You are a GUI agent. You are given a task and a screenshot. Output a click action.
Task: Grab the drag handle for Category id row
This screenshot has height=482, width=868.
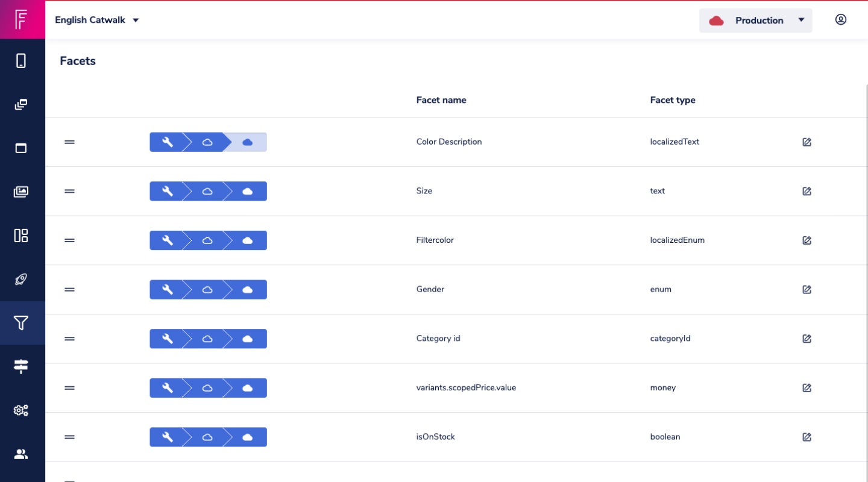pos(69,339)
